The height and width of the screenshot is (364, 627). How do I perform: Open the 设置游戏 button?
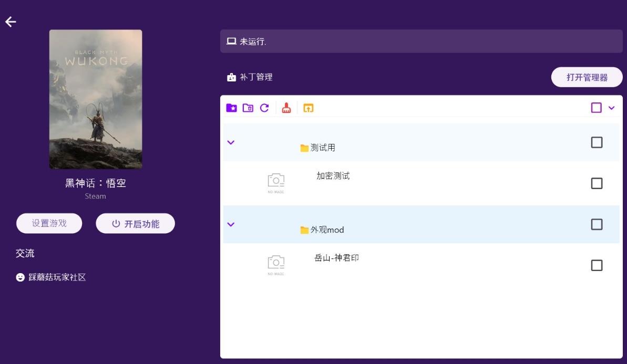pyautogui.click(x=49, y=223)
